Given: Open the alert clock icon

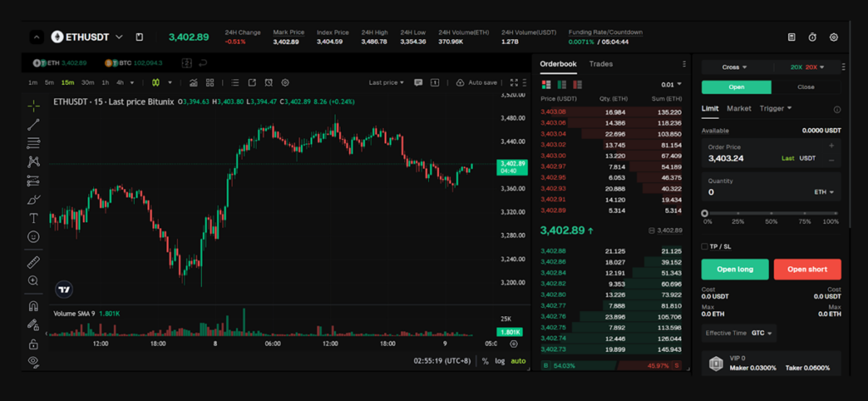Looking at the screenshot, I should [269, 82].
